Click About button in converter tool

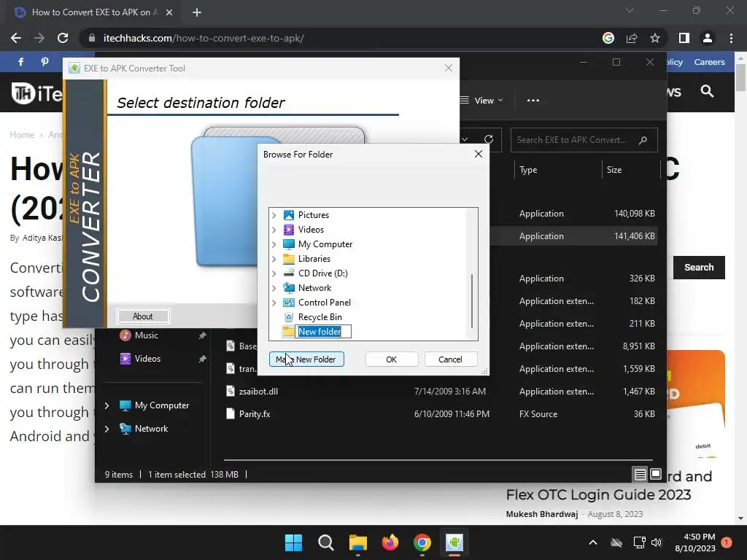(x=142, y=316)
